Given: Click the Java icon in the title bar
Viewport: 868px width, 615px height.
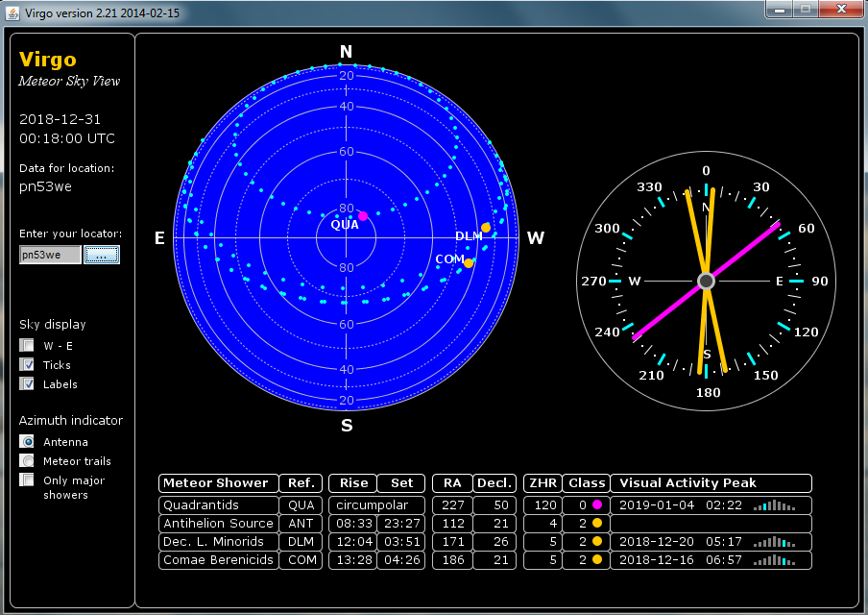Looking at the screenshot, I should pyautogui.click(x=12, y=12).
